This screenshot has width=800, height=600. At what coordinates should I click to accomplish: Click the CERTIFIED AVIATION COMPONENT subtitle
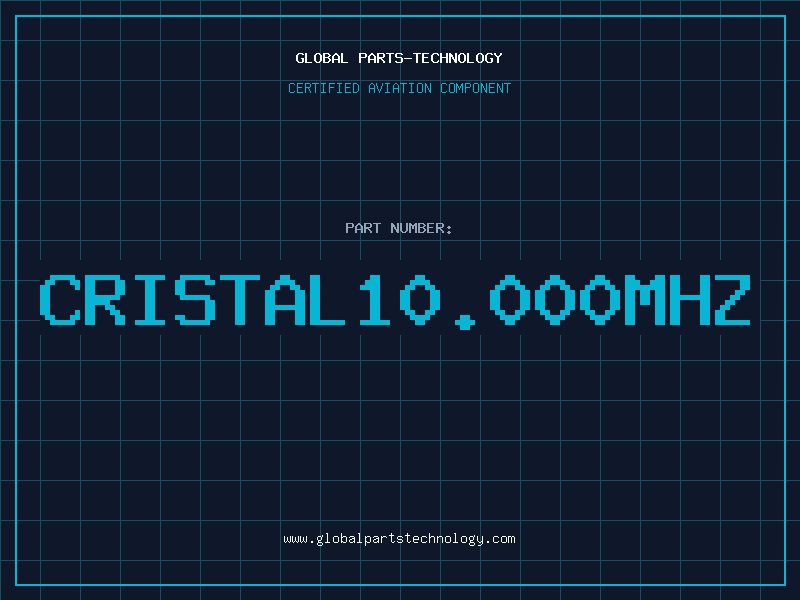399,88
